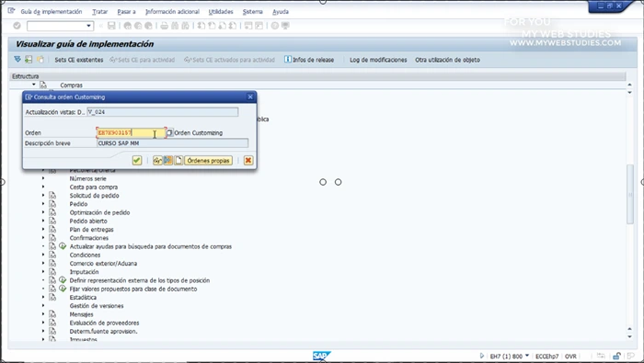The image size is (644, 363).
Task: Click the Help question mark icon
Action: click(x=275, y=26)
